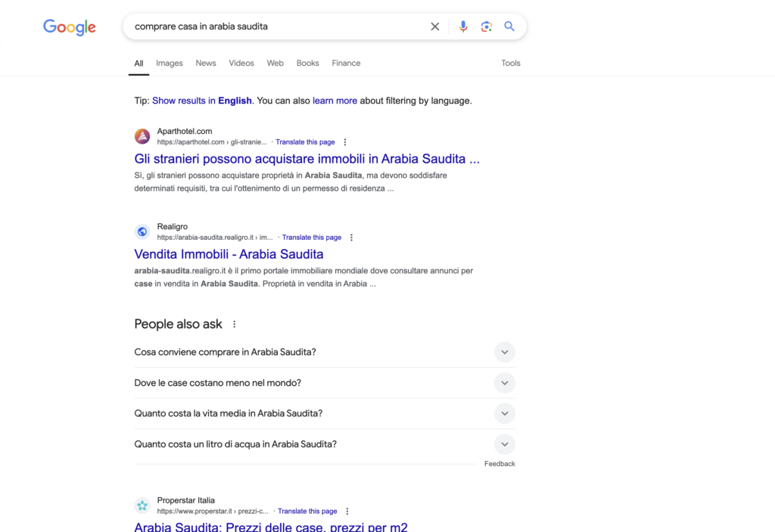Viewport: 775px width, 532px height.
Task: Click the blue magnifying glass search icon
Action: (509, 26)
